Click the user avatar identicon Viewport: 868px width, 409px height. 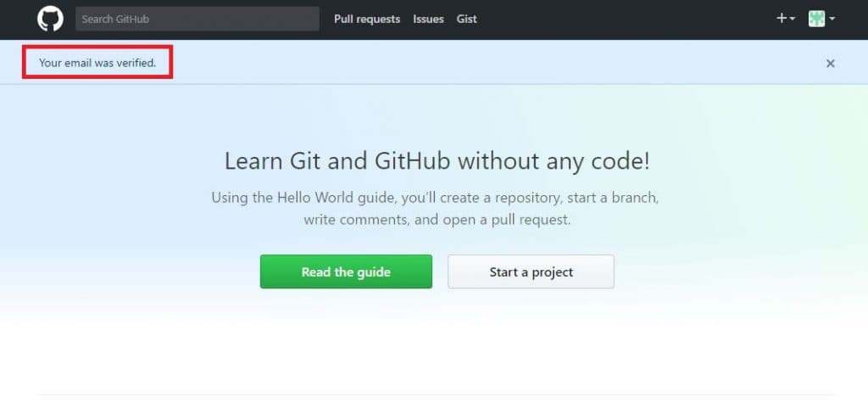click(817, 19)
